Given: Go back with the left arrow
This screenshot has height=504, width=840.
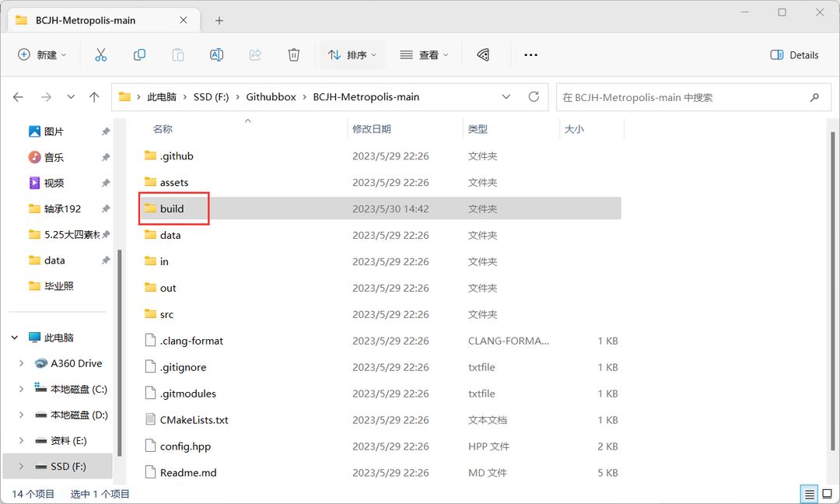Looking at the screenshot, I should (x=18, y=97).
